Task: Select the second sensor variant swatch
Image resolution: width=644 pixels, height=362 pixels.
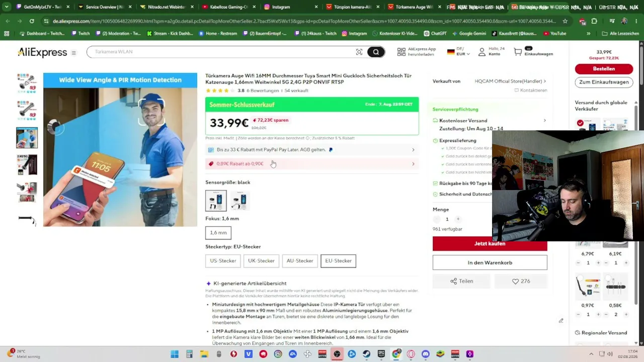Action: 239,201
